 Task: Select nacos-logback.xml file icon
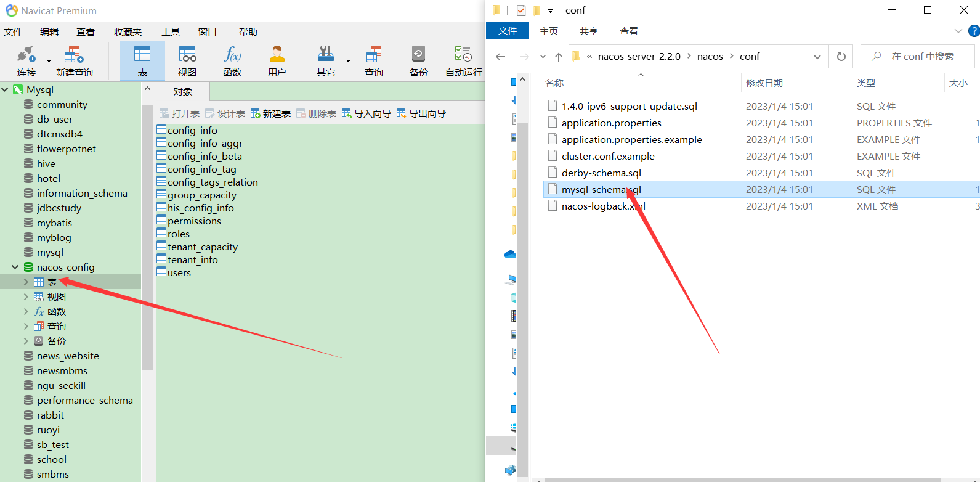[x=553, y=206]
